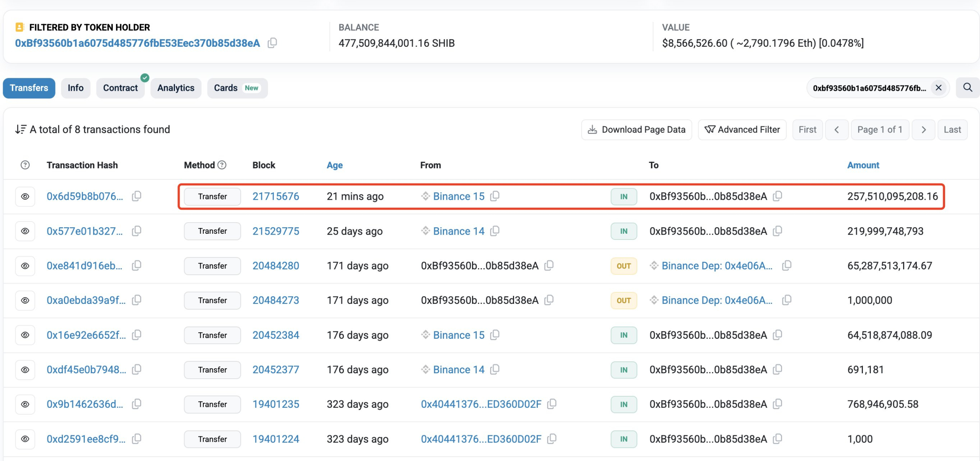
Task: Preview transaction 0x9b1462636d with eye button
Action: click(25, 404)
